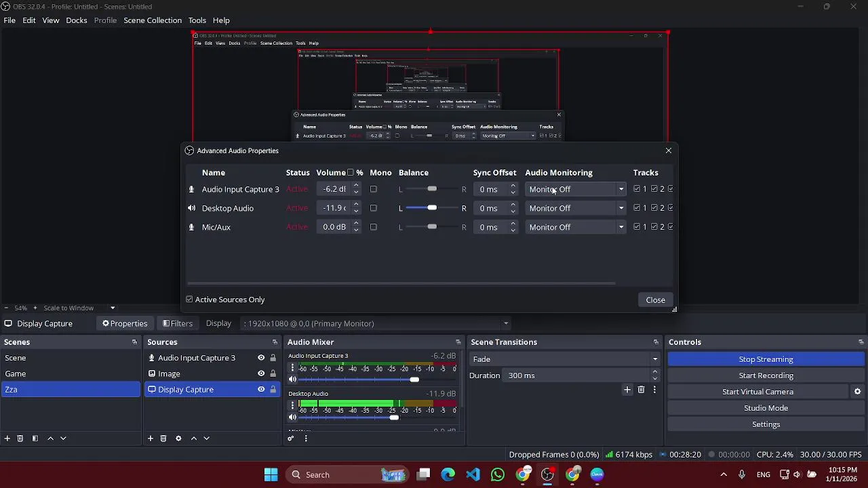The image size is (868, 488).
Task: Open WhatsApp from the taskbar
Action: tap(498, 474)
